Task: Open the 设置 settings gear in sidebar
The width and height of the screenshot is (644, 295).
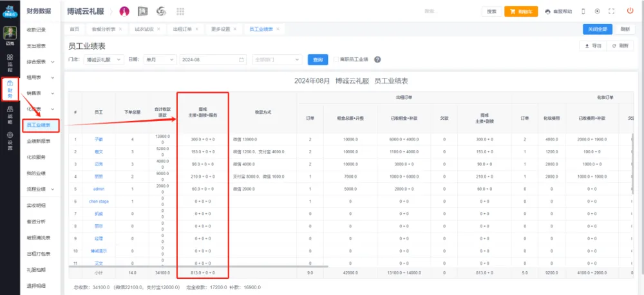Action: (x=10, y=140)
